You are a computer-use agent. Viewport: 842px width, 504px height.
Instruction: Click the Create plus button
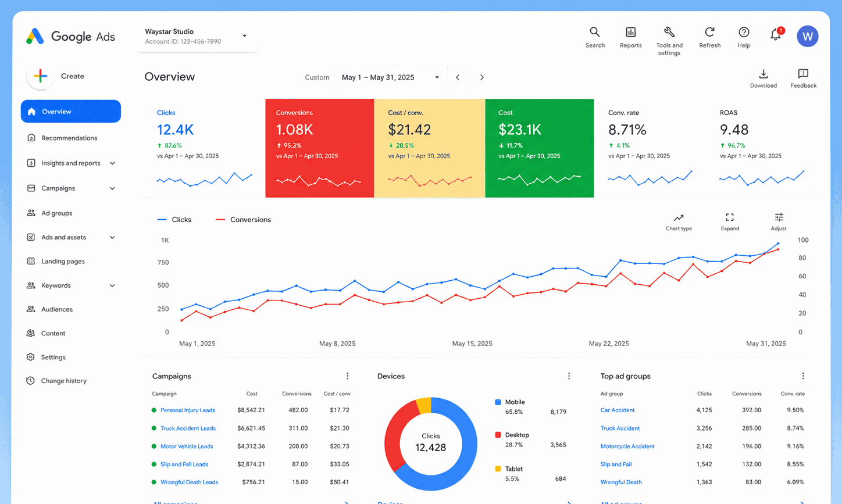[x=41, y=76]
